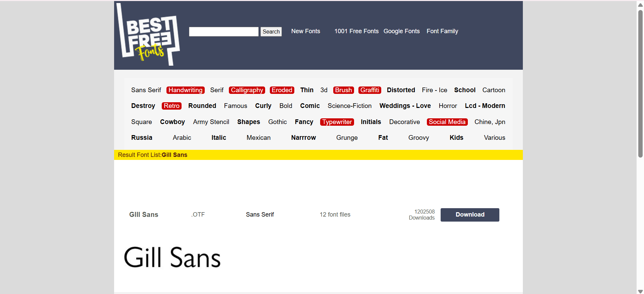
Task: Select the Cowboy category
Action: (x=172, y=122)
